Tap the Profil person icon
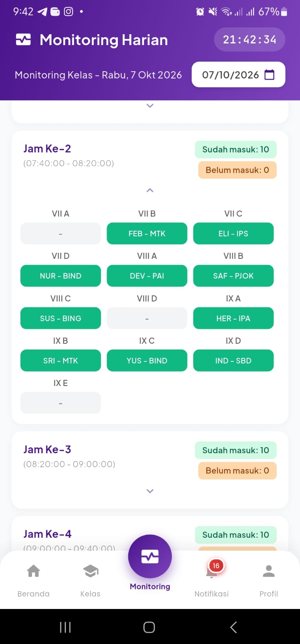Viewport: 300px width, 644px height. coord(269,571)
